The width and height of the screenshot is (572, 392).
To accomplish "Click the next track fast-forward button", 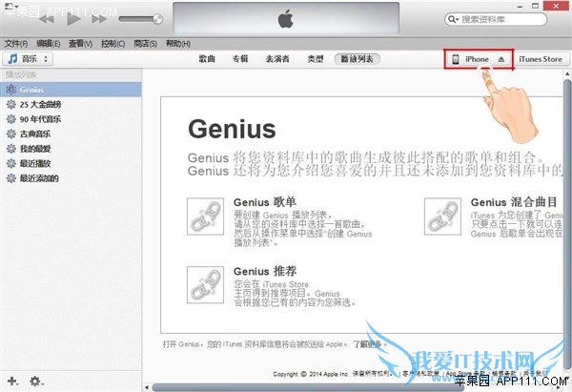I will pos(99,19).
